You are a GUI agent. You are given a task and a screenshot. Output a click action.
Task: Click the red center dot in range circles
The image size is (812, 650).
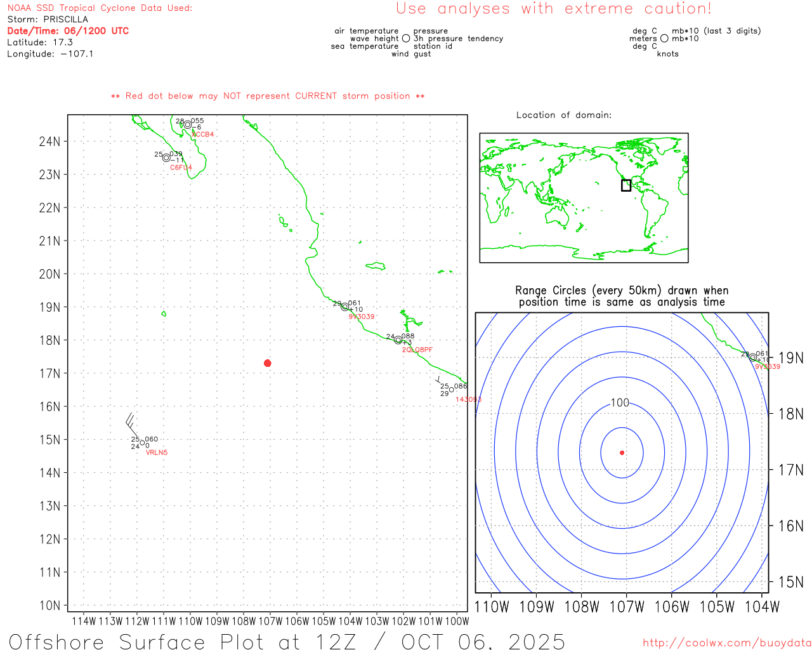click(x=622, y=453)
